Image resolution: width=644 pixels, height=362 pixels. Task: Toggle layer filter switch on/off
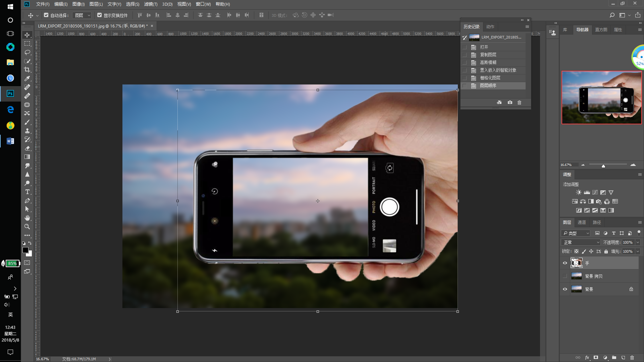click(x=639, y=233)
